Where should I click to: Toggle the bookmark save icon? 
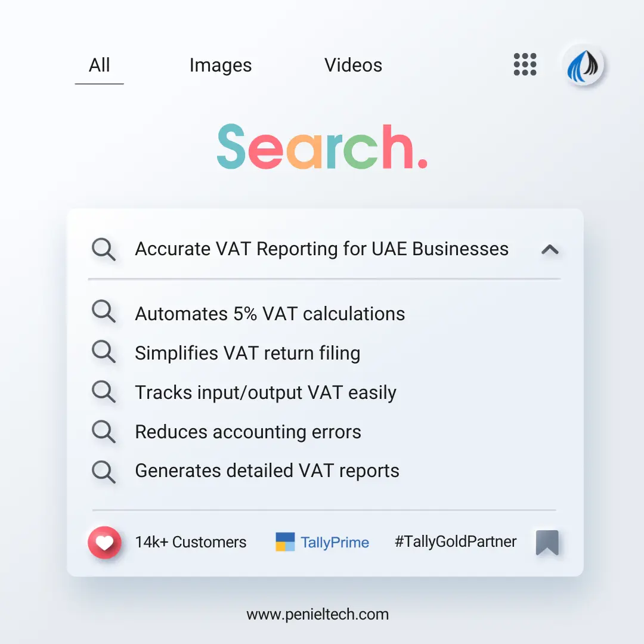[547, 542]
